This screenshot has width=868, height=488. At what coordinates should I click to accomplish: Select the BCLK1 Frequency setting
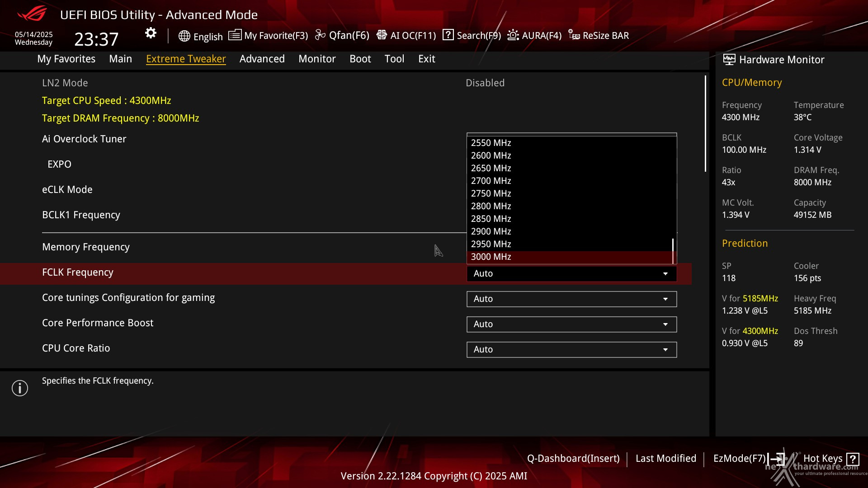point(81,215)
